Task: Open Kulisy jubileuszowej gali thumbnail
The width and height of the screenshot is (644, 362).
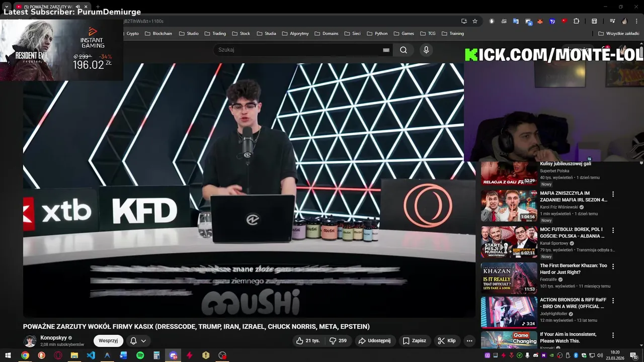Action: pyautogui.click(x=509, y=173)
